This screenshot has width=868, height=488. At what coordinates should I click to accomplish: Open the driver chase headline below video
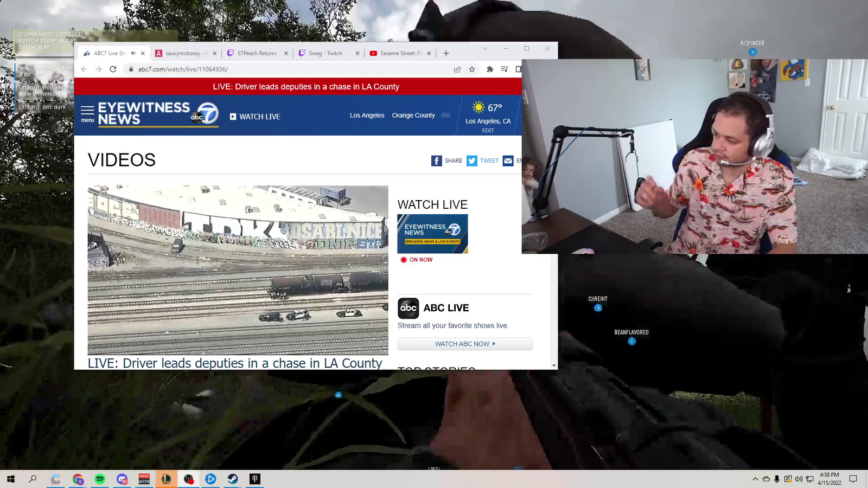point(235,363)
